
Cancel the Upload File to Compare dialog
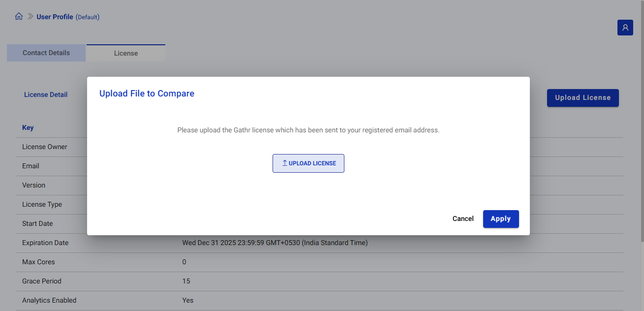462,218
